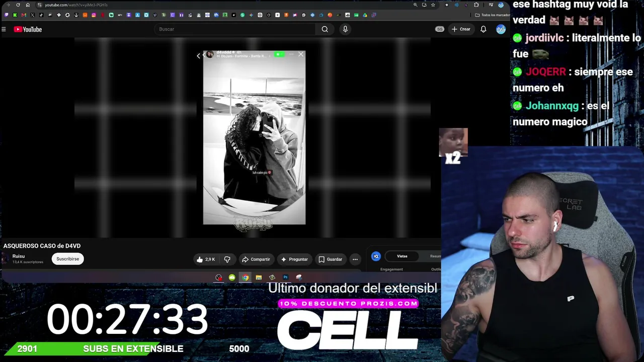Click the IQ extension icon beside Vistas
The height and width of the screenshot is (362, 644).
(x=376, y=256)
